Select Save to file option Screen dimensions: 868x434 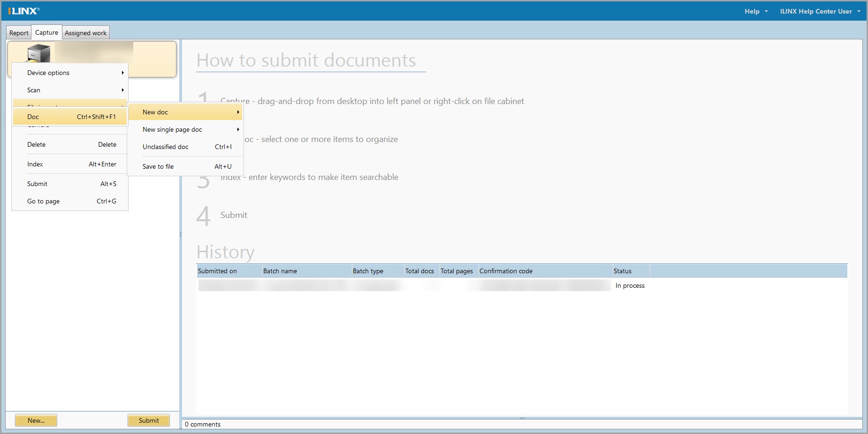(158, 166)
